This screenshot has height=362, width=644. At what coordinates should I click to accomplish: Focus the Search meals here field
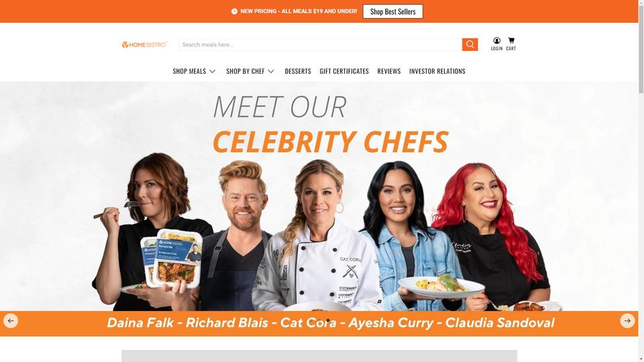321,44
